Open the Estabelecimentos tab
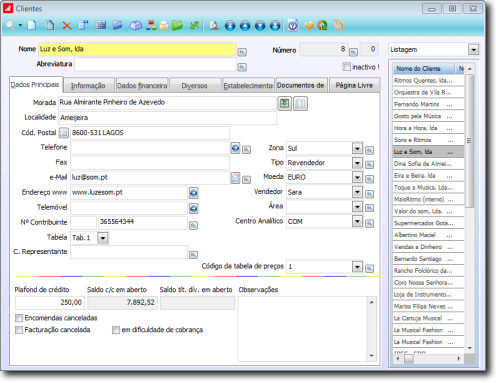 (248, 86)
